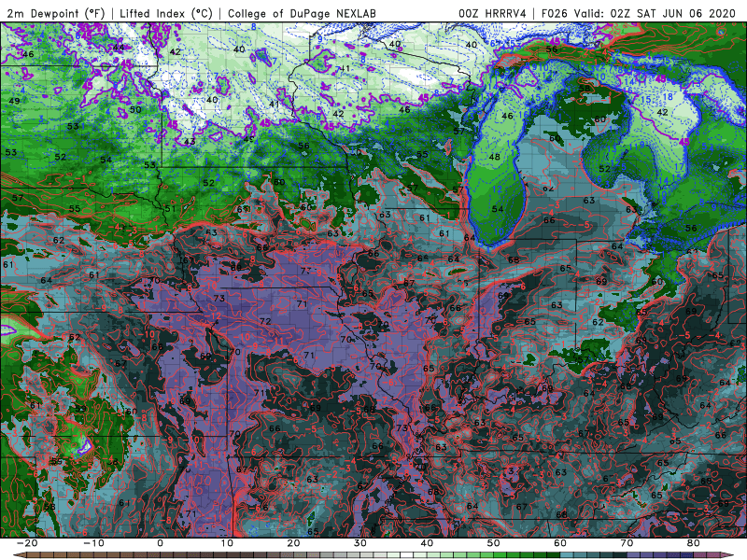
Task: Click the 30 label on the color scale
Action: (360, 543)
